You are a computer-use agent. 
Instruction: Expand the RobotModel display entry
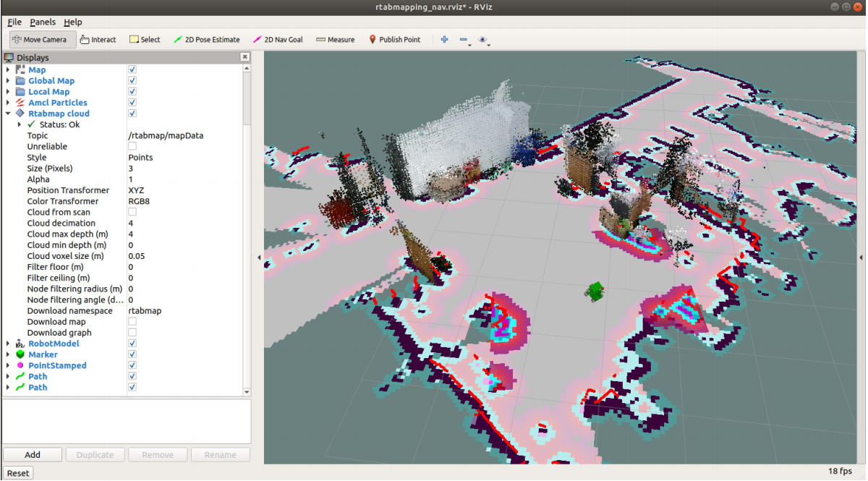[9, 344]
